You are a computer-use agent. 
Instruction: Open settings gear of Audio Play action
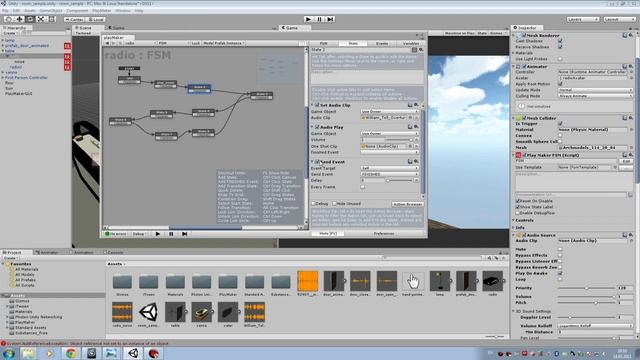pyautogui.click(x=416, y=127)
